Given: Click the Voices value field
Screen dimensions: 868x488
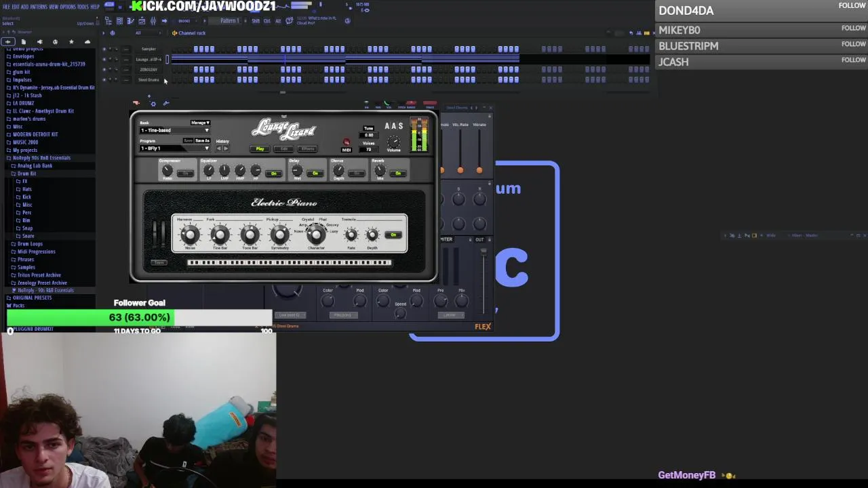Looking at the screenshot, I should point(369,149).
